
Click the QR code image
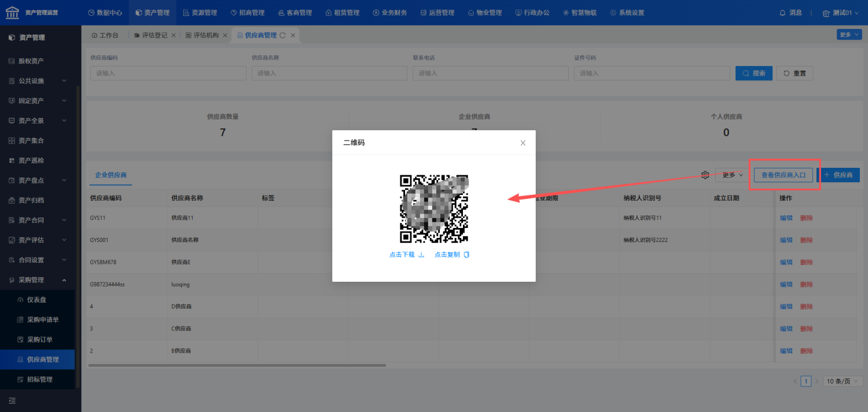pyautogui.click(x=434, y=208)
